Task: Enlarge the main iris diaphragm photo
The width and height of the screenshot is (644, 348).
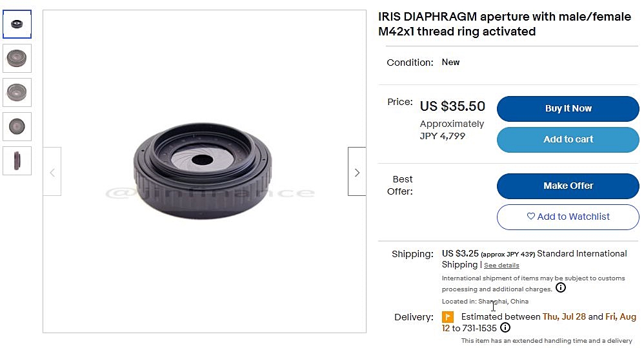Action: coord(204,171)
